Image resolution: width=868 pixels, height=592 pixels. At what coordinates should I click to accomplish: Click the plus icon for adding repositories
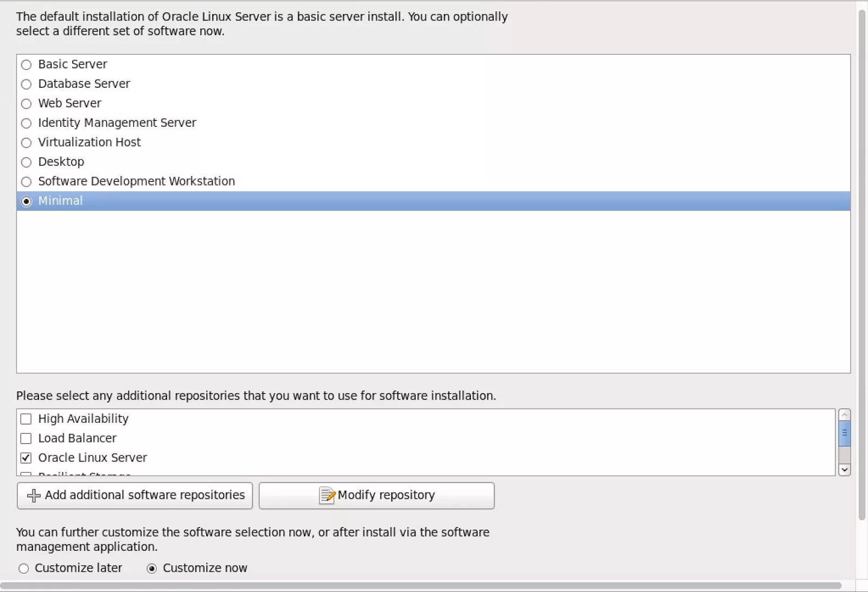[34, 496]
